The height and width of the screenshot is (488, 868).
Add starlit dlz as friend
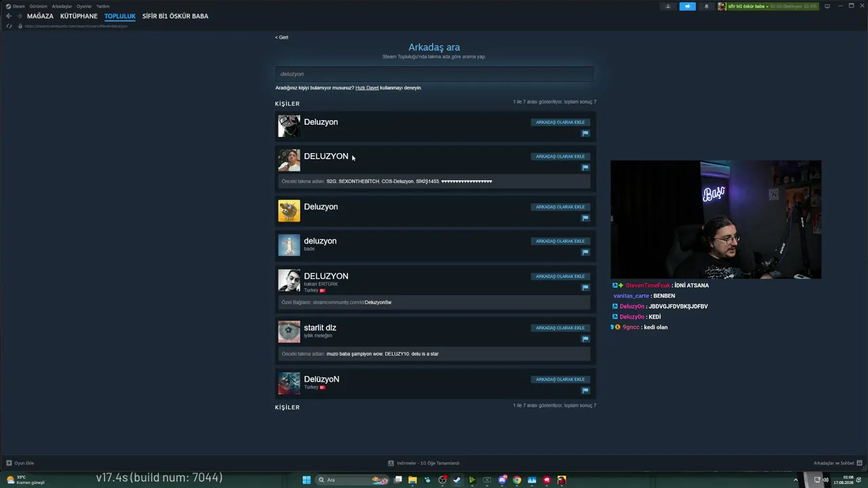(560, 328)
